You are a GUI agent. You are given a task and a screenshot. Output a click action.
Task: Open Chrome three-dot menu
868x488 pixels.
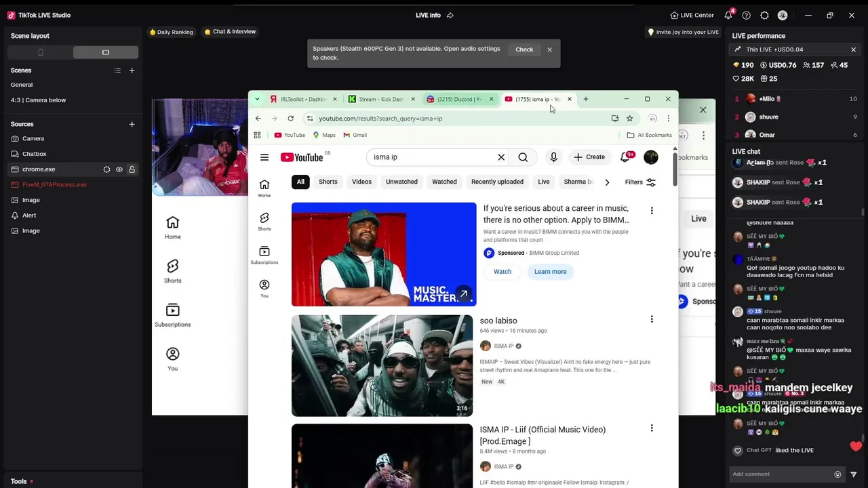pos(668,119)
